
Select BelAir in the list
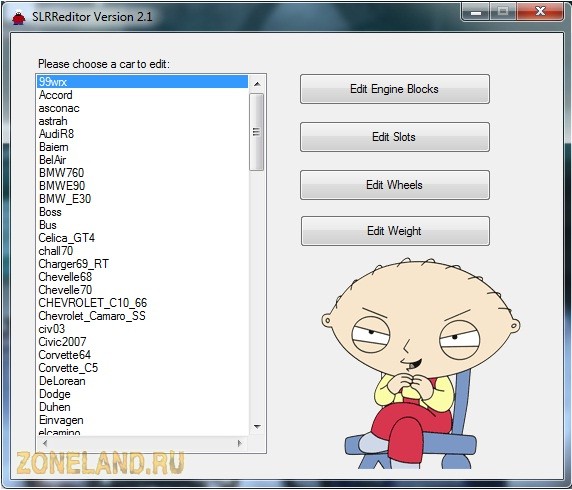click(x=142, y=160)
